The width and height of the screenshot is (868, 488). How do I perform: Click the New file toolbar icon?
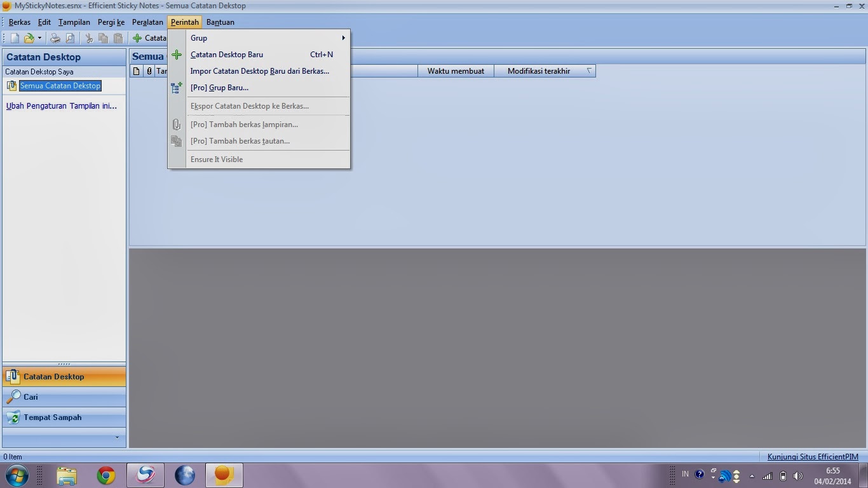(x=15, y=38)
